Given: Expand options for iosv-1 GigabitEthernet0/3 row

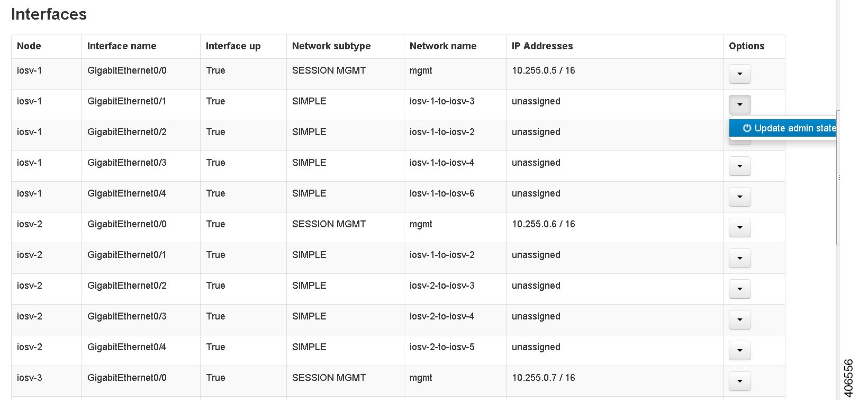Looking at the screenshot, I should [x=739, y=166].
